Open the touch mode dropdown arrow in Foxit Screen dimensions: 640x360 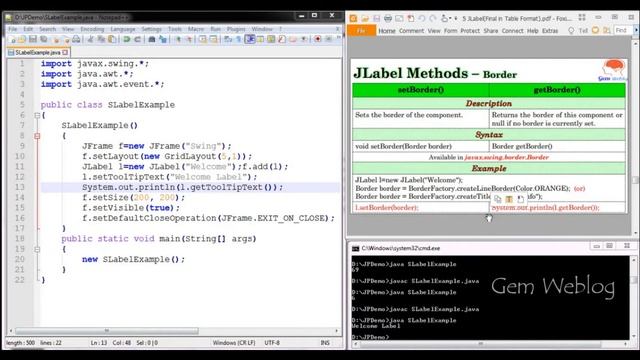pos(450,18)
